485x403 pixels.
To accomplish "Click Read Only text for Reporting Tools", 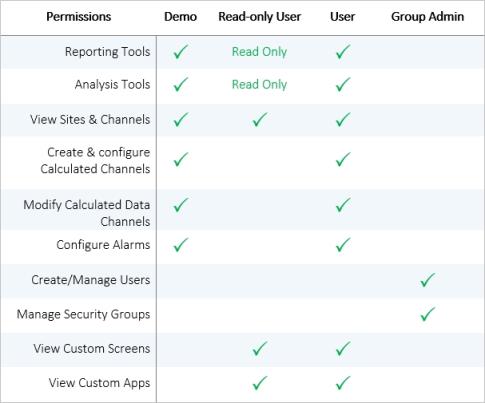I will [259, 52].
